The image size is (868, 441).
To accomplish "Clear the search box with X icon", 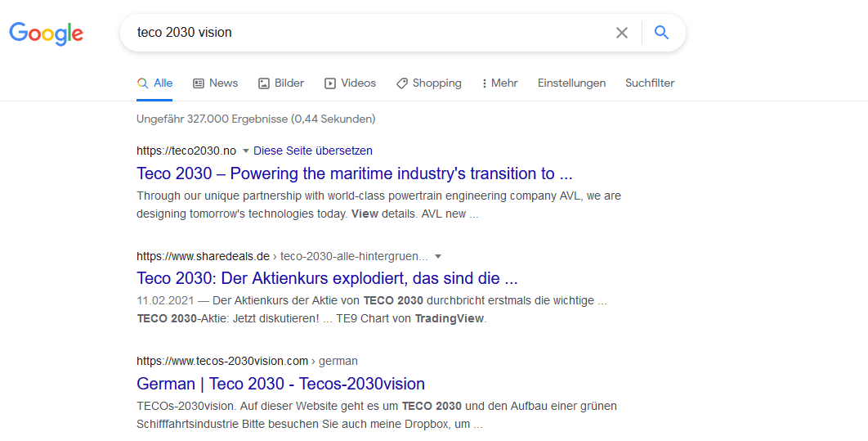I will tap(622, 33).
